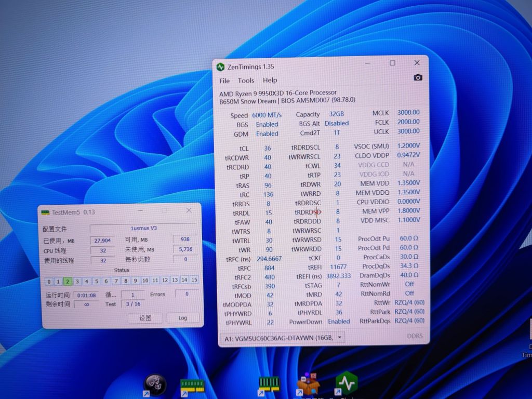Open the File menu in ZenTimings
Screen dimensions: 532x399
(x=224, y=81)
